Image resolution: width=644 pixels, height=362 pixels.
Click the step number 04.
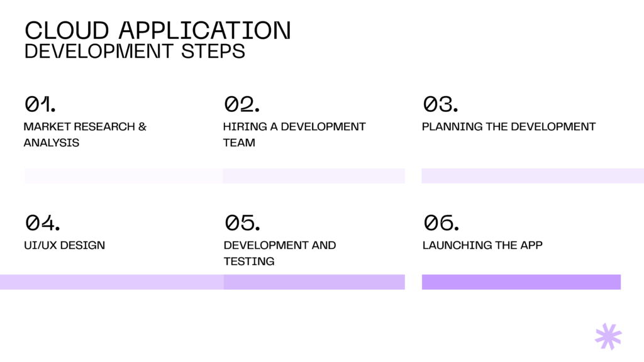pos(42,223)
